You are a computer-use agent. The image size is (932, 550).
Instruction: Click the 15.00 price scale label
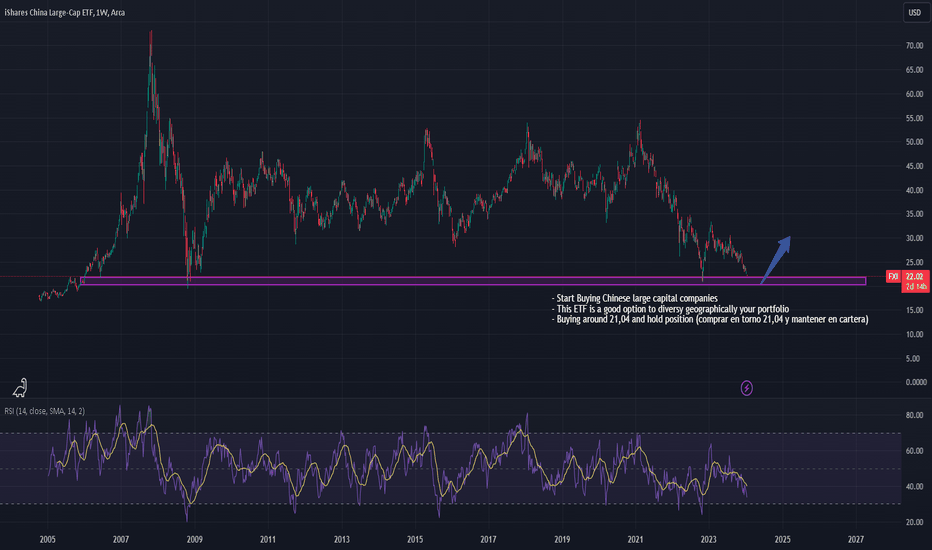coord(914,310)
